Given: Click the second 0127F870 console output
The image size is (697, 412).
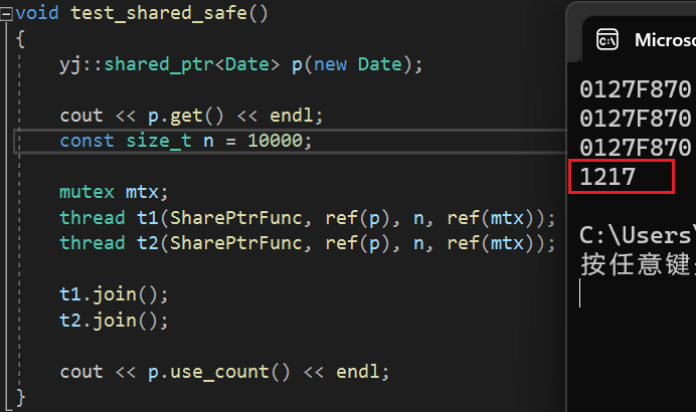Looking at the screenshot, I should click(635, 119).
